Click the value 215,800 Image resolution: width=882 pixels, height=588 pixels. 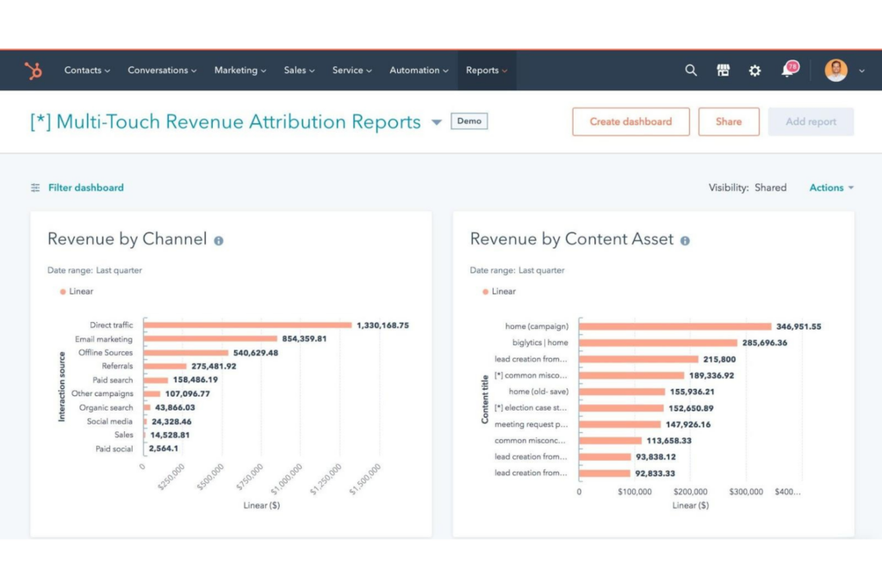pos(719,359)
